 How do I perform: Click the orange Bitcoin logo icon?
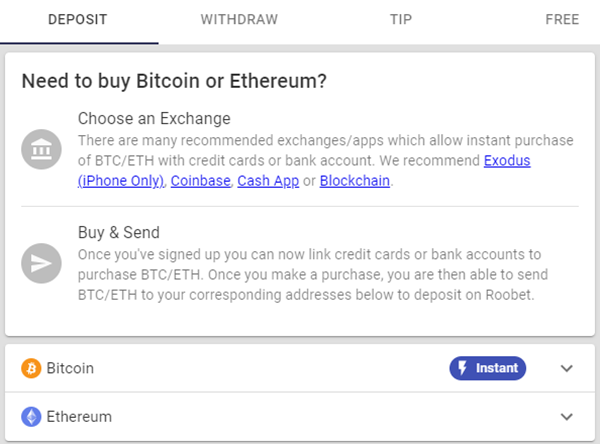[31, 368]
